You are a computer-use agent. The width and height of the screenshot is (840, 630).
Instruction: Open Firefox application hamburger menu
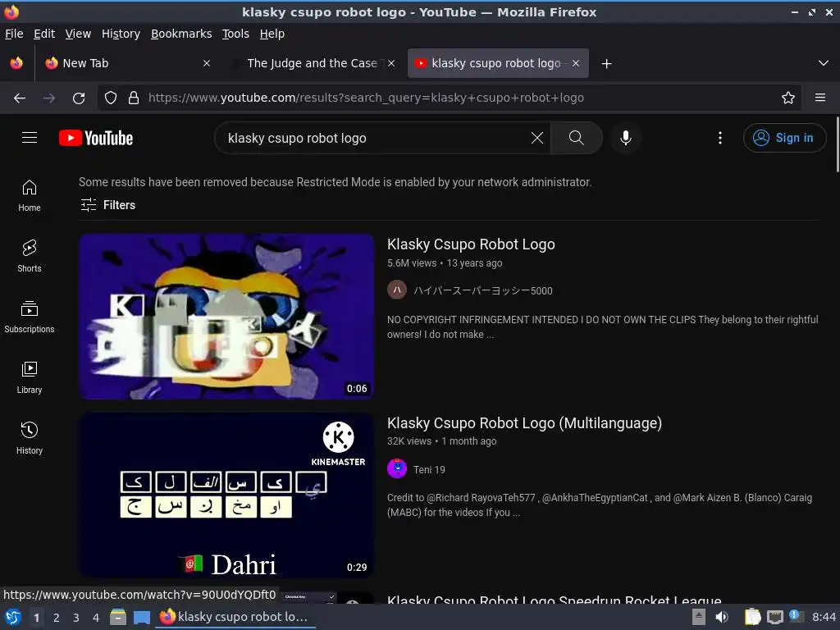pyautogui.click(x=819, y=98)
